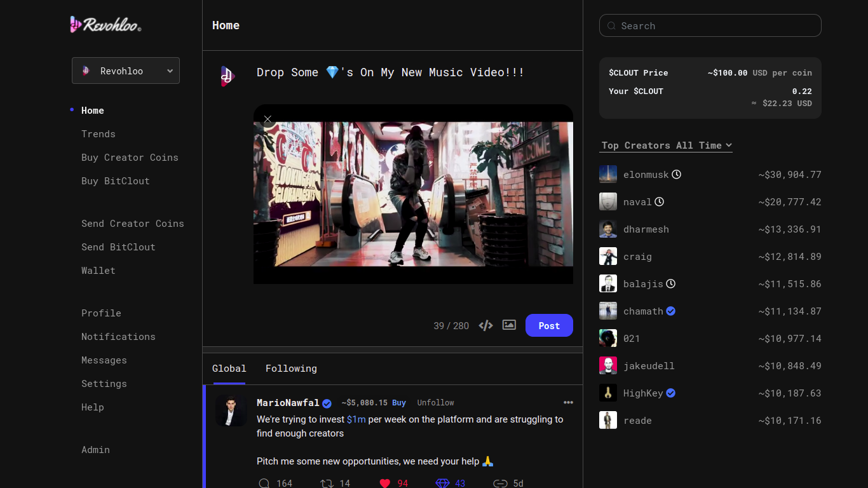868x488 pixels.
Task: Open Wallet in the sidebar
Action: coord(98,271)
